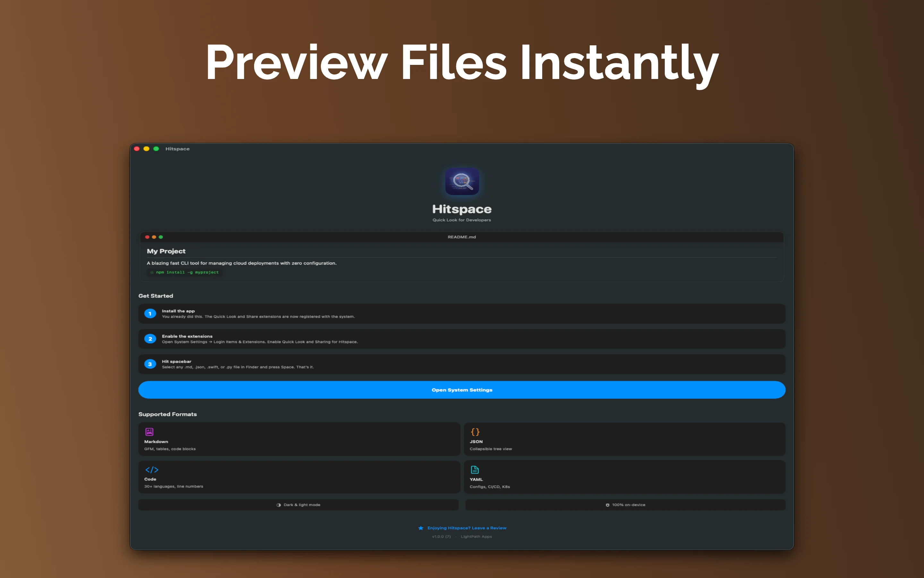Click the Collapsible tree view description

point(491,449)
